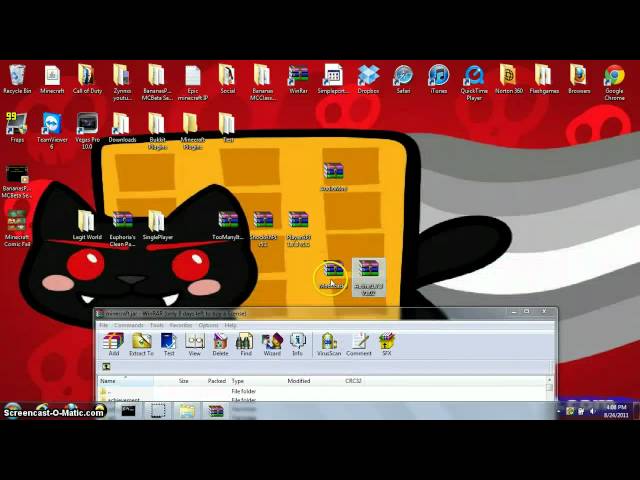Select the Fraps desktop shortcut
This screenshot has width=640, height=480.
[17, 128]
